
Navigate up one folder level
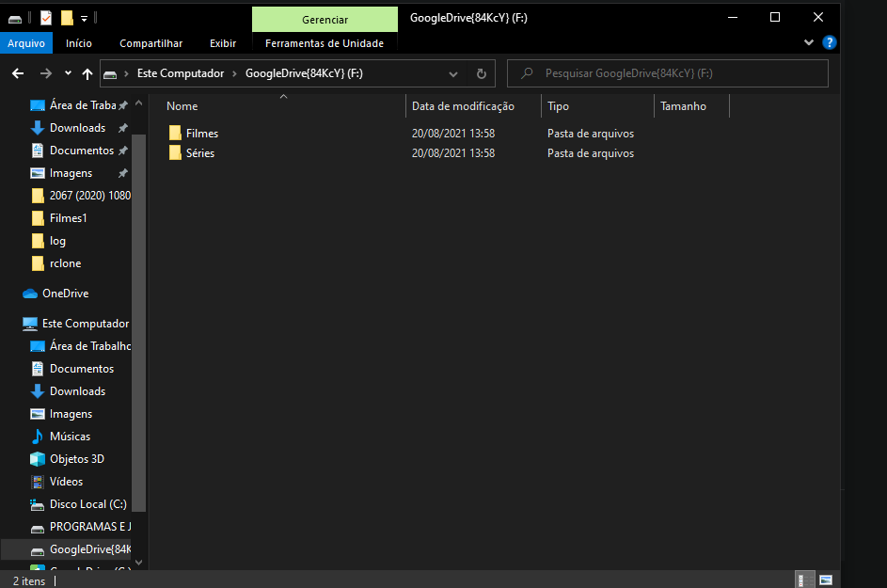coord(87,73)
